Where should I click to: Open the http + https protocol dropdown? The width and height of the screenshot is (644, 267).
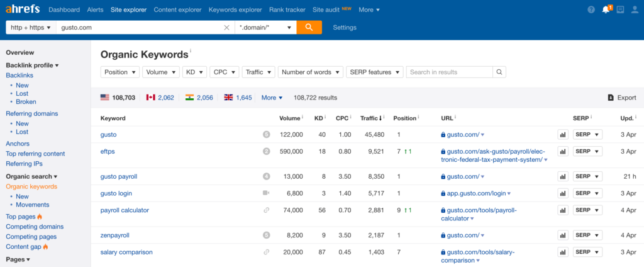[x=31, y=28]
